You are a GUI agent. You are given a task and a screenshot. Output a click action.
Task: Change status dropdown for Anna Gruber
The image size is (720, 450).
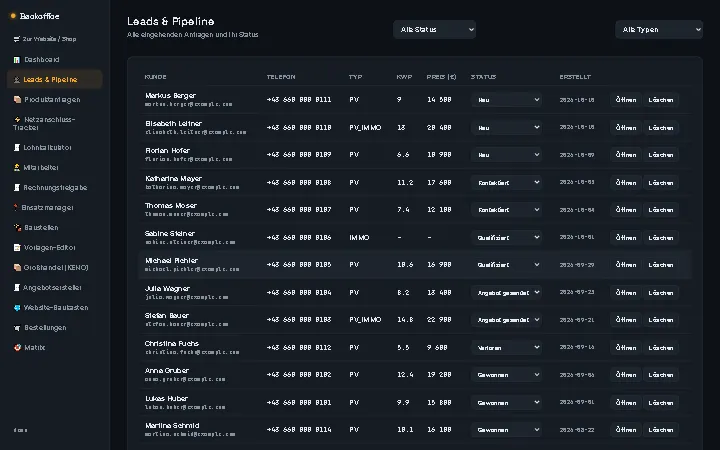coord(506,375)
